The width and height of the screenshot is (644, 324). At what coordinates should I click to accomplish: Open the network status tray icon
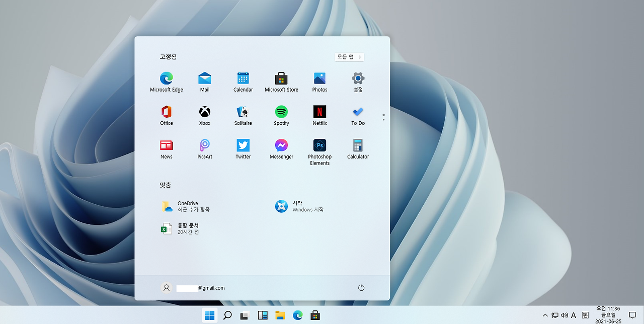[555, 315]
